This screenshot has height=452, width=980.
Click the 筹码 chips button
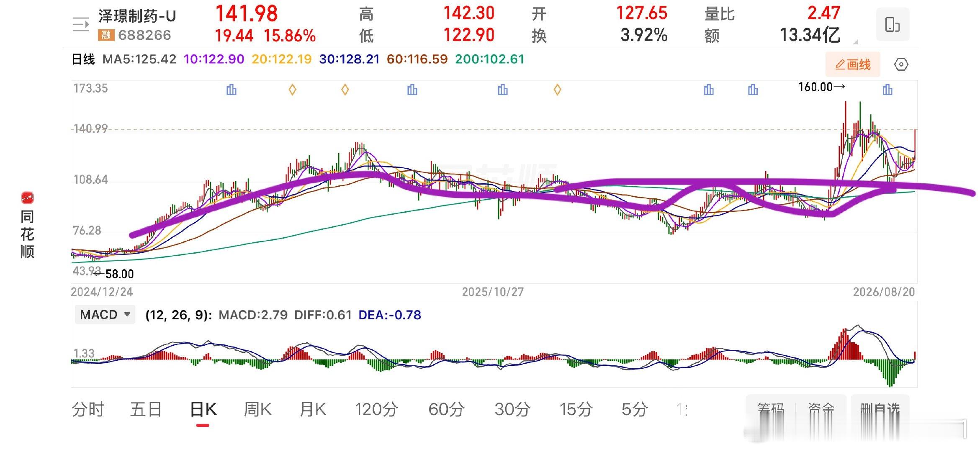[x=771, y=408]
